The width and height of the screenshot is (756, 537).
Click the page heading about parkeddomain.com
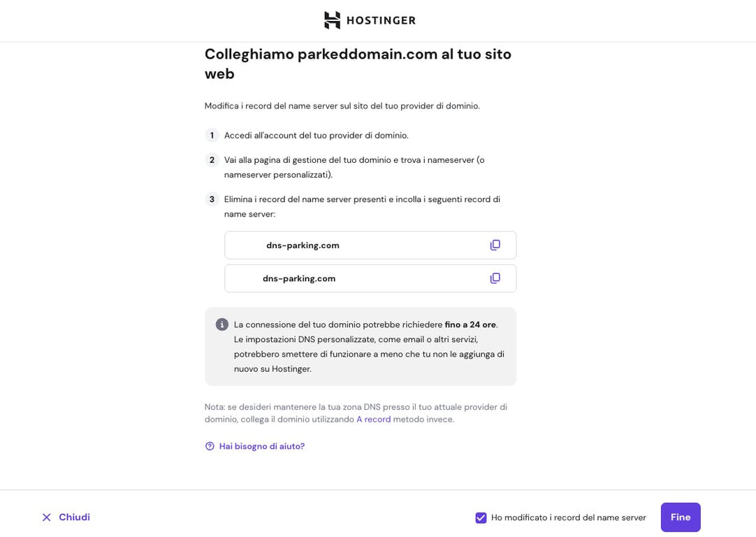358,63
